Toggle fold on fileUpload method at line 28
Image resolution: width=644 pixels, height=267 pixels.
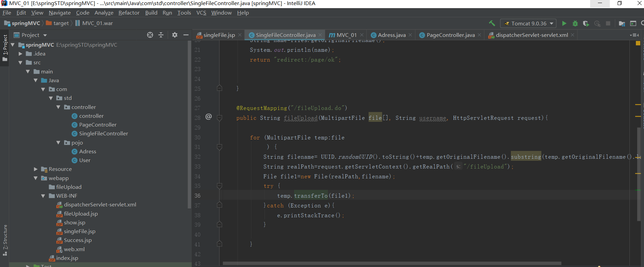click(x=220, y=118)
